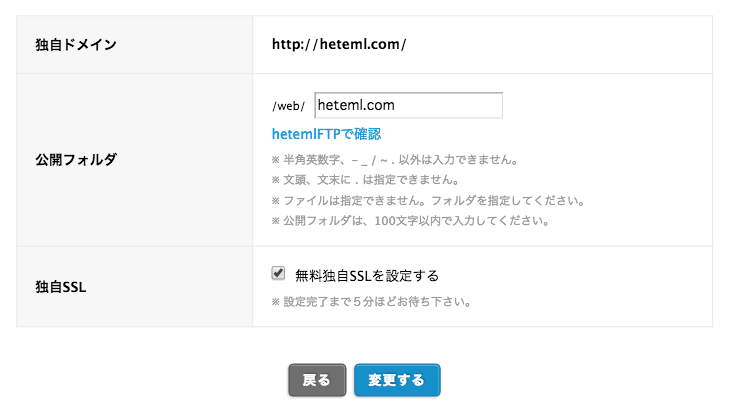Click the http://heteml.com/ domain text
This screenshot has height=411, width=731.
tap(339, 44)
